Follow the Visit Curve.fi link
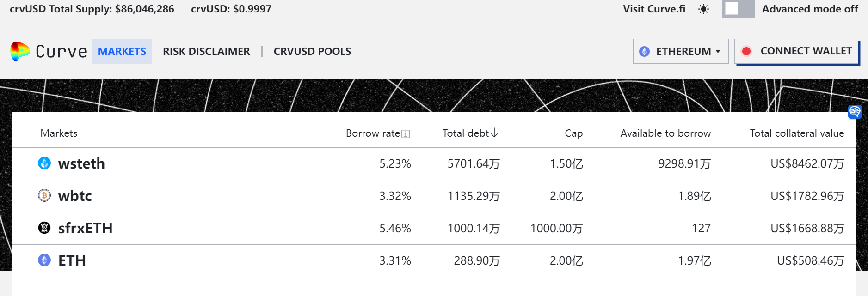The width and height of the screenshot is (868, 296). (654, 9)
